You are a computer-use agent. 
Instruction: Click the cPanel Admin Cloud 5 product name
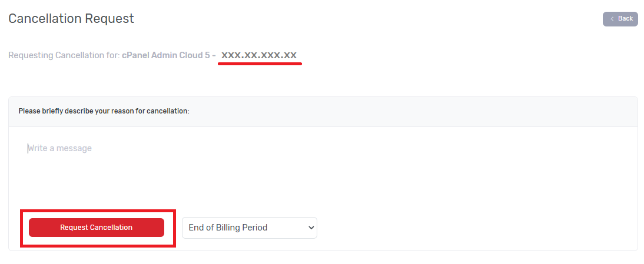(165, 55)
